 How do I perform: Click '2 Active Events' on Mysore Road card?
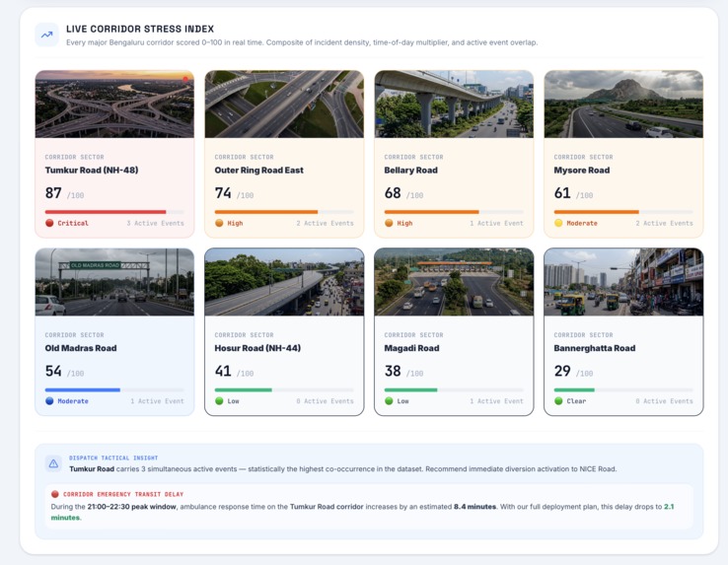click(665, 223)
